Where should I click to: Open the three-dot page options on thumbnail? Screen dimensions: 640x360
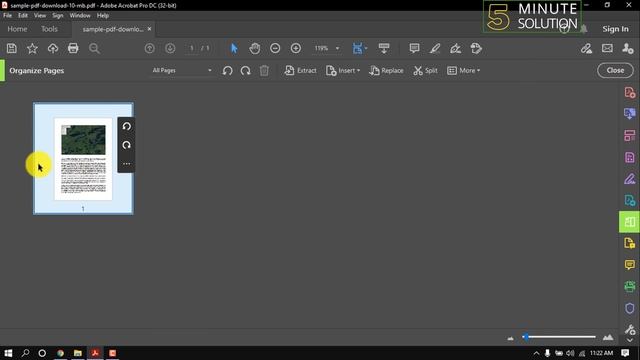pyautogui.click(x=127, y=164)
